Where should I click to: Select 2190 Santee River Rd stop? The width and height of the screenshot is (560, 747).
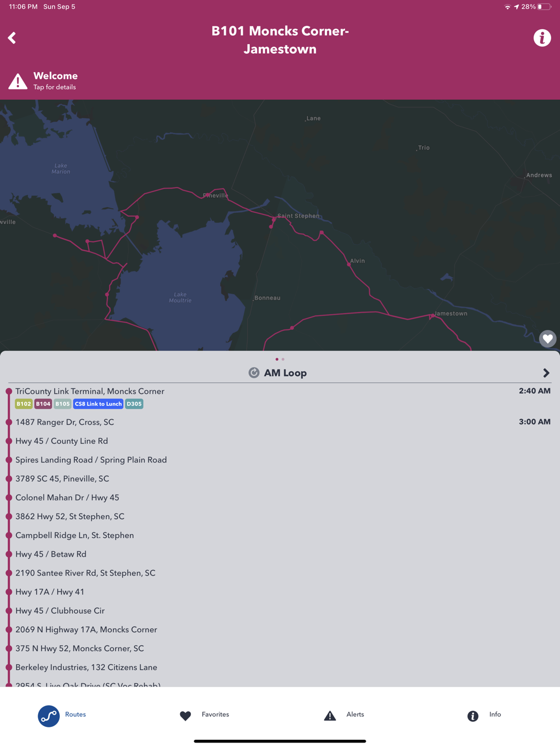(x=85, y=573)
